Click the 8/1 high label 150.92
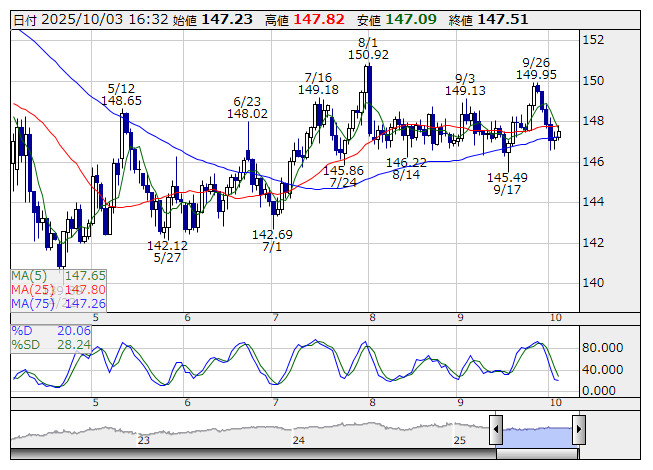Viewport: 653px width, 470px height. click(x=368, y=54)
